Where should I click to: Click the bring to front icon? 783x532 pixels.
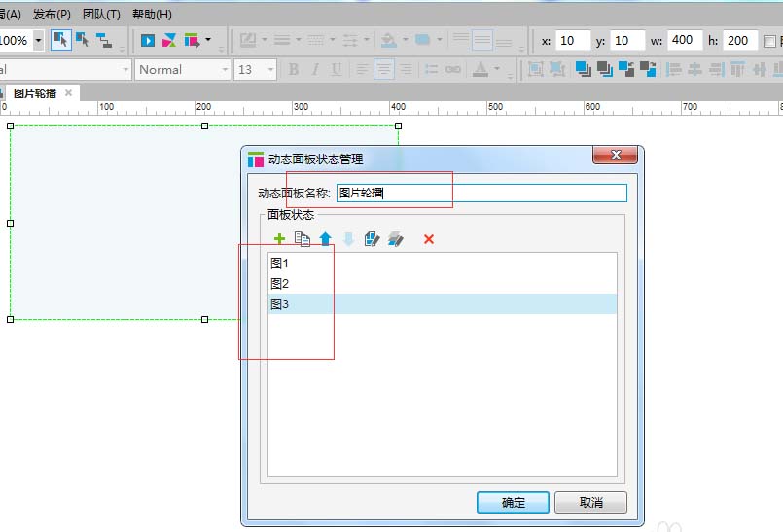583,69
